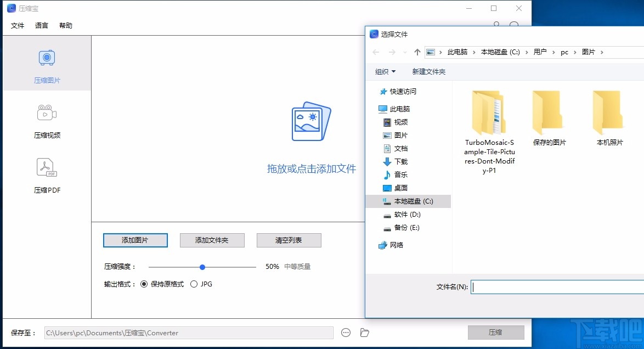Select drive 软件 (D:) in tree
Viewport: 644px width, 349px height.
click(402, 214)
